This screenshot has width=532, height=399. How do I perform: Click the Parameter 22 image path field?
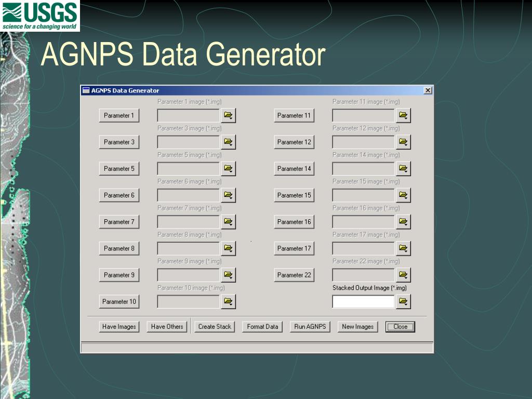tap(363, 275)
